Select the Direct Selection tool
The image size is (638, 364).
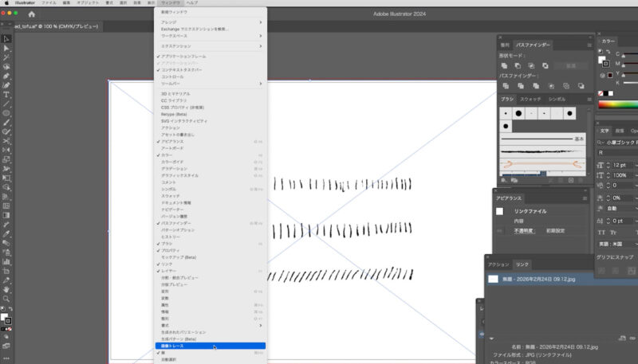coord(6,48)
